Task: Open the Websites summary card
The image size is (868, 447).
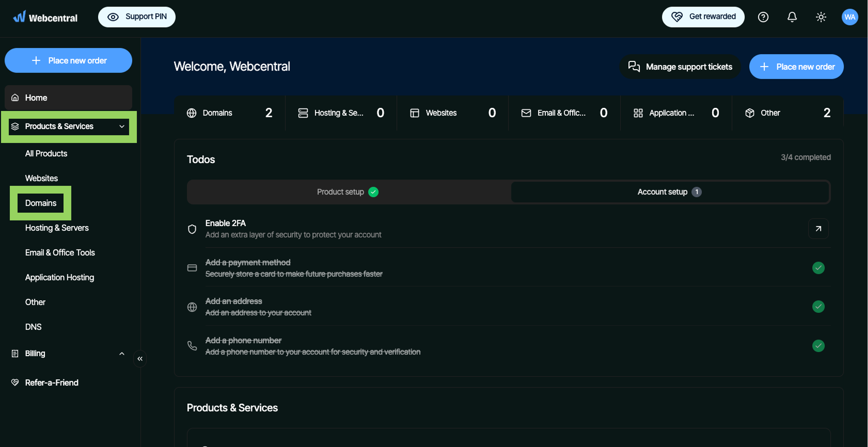Action: (x=453, y=113)
